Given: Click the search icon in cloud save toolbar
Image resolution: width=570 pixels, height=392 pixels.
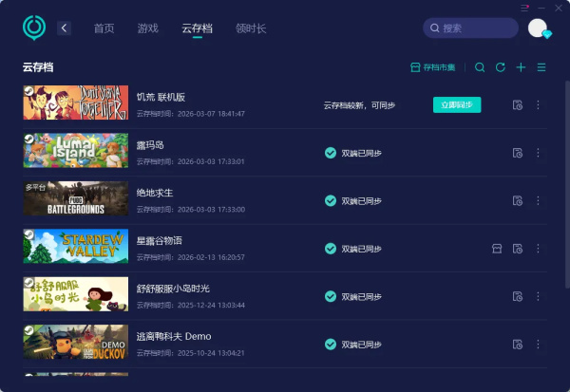Looking at the screenshot, I should point(480,67).
